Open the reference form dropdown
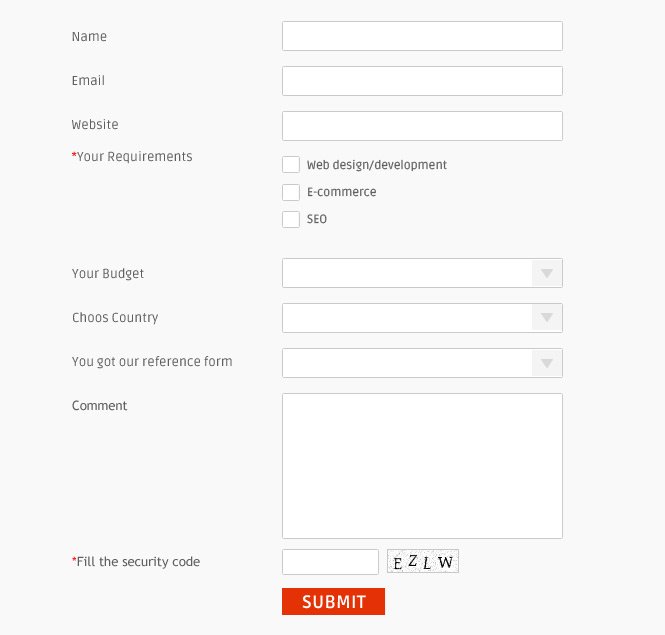 [x=422, y=363]
